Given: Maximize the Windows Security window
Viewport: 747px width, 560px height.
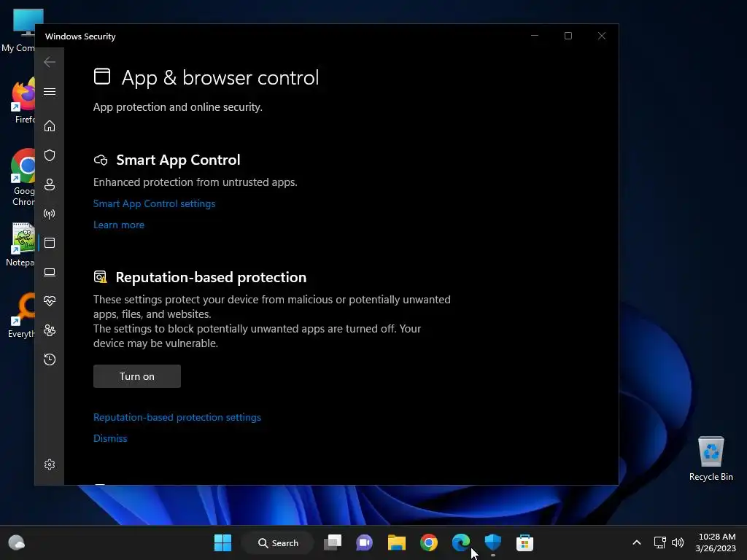Looking at the screenshot, I should click(568, 36).
